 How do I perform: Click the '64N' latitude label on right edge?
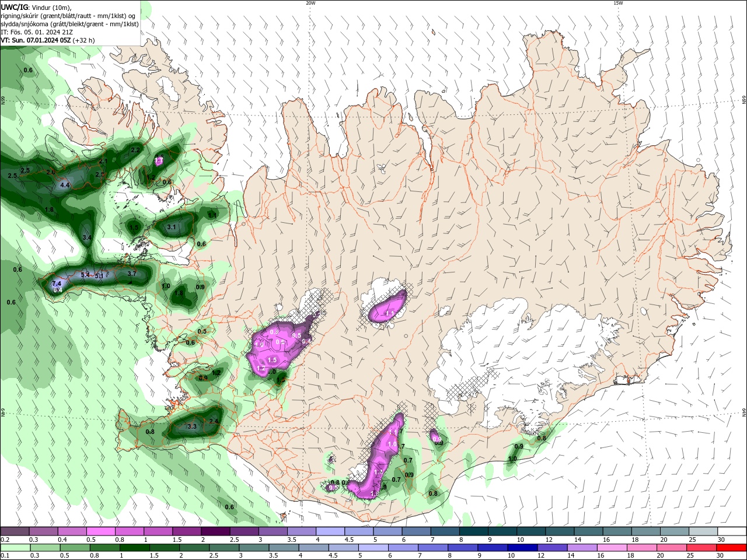click(x=744, y=412)
